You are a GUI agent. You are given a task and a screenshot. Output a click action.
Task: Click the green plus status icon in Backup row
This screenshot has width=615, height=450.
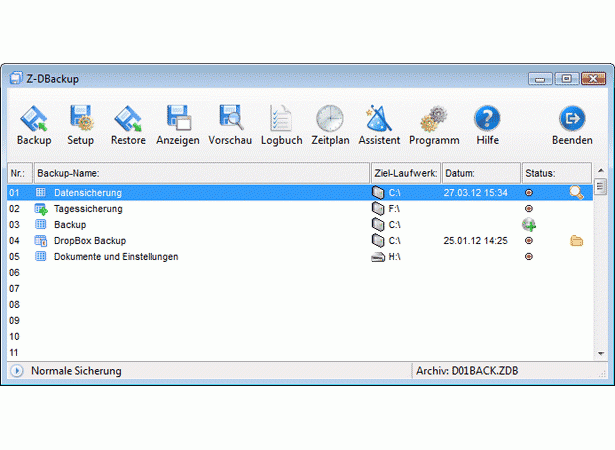(529, 225)
